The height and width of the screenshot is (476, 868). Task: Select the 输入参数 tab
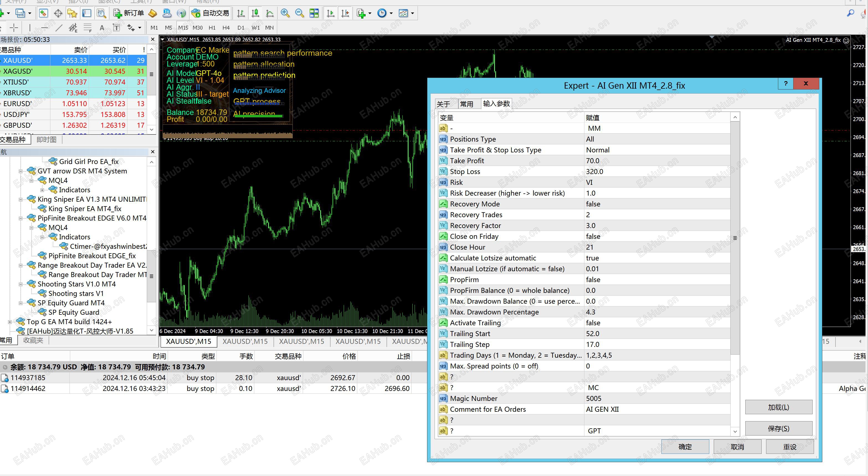(496, 104)
